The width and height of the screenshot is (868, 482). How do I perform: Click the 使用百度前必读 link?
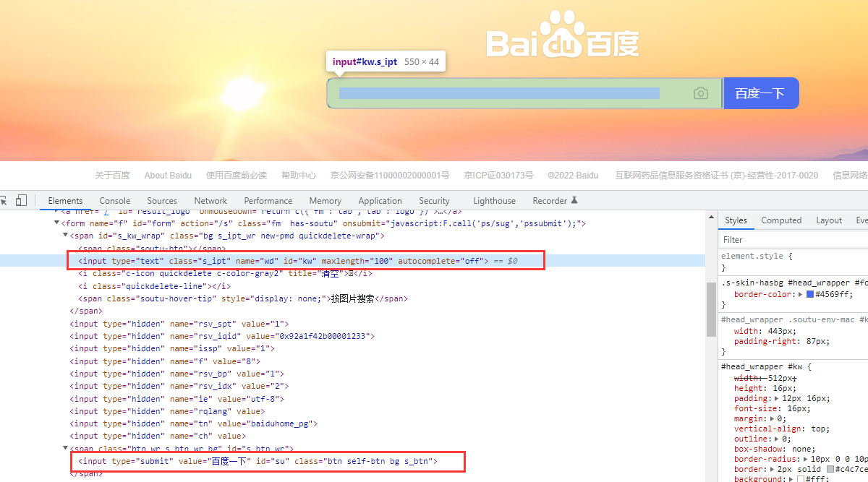click(x=237, y=176)
